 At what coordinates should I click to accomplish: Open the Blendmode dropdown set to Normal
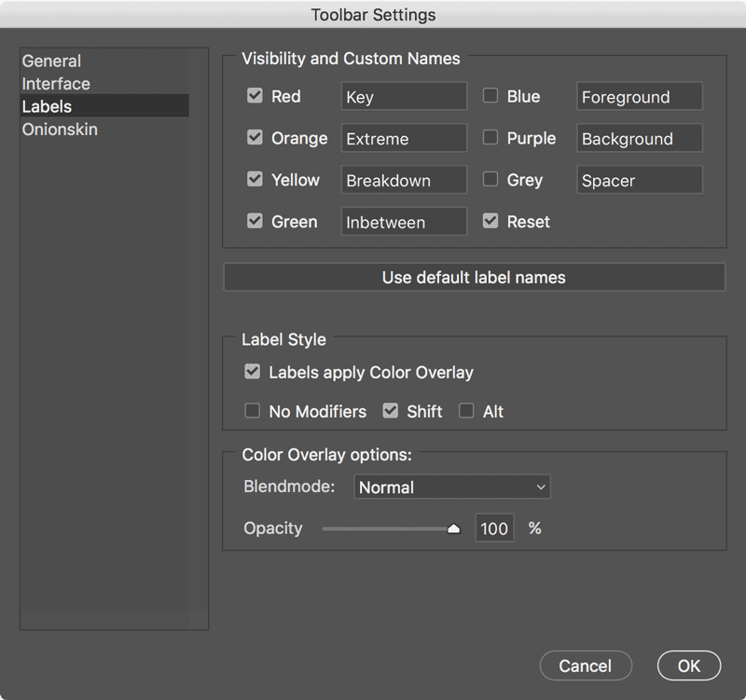coord(452,487)
